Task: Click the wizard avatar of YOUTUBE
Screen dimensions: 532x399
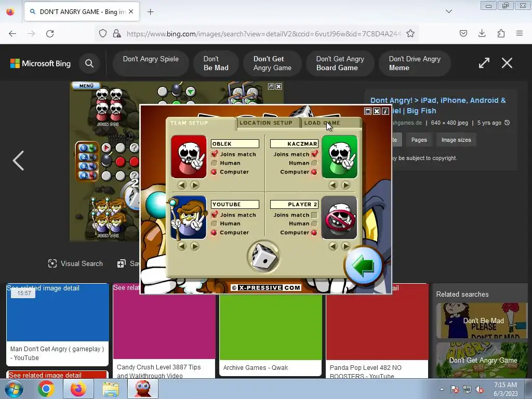Action: coord(189,218)
